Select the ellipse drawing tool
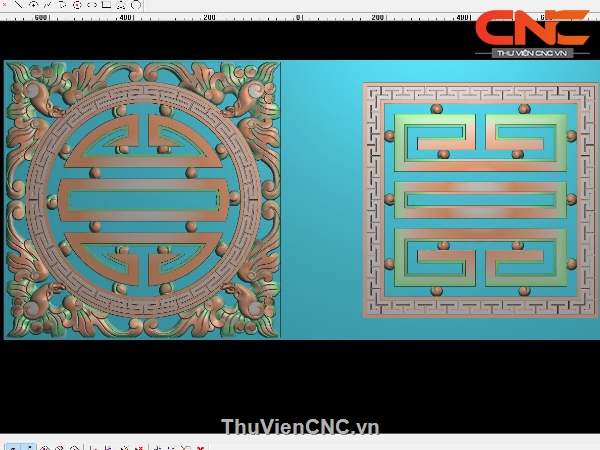 point(91,5)
